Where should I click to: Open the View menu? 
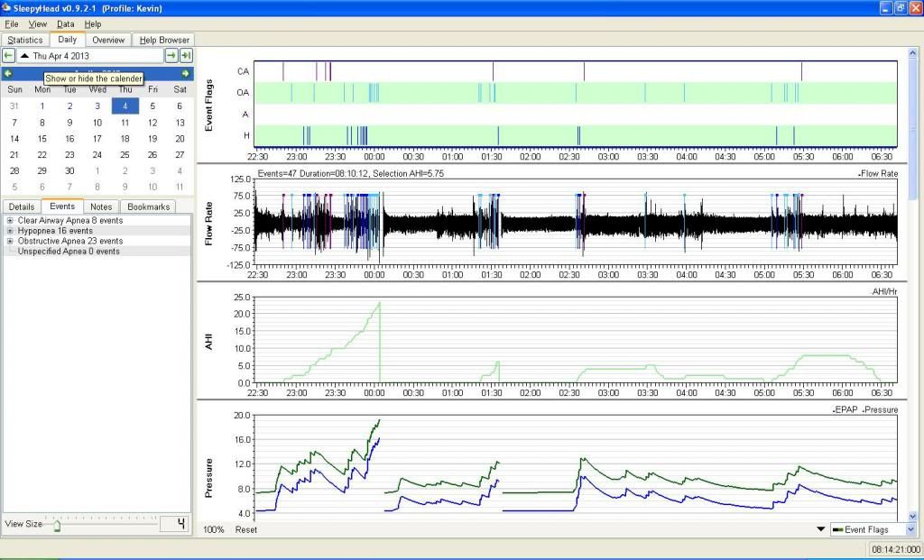pyautogui.click(x=38, y=24)
